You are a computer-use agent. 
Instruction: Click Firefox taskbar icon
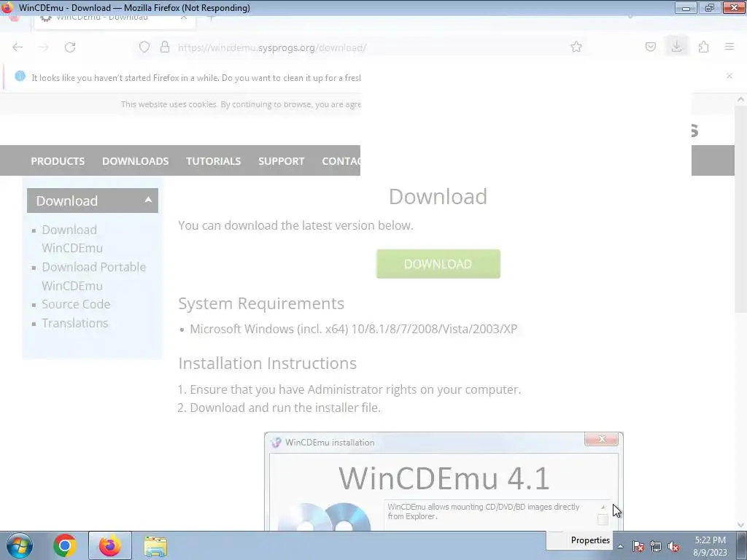(x=109, y=545)
